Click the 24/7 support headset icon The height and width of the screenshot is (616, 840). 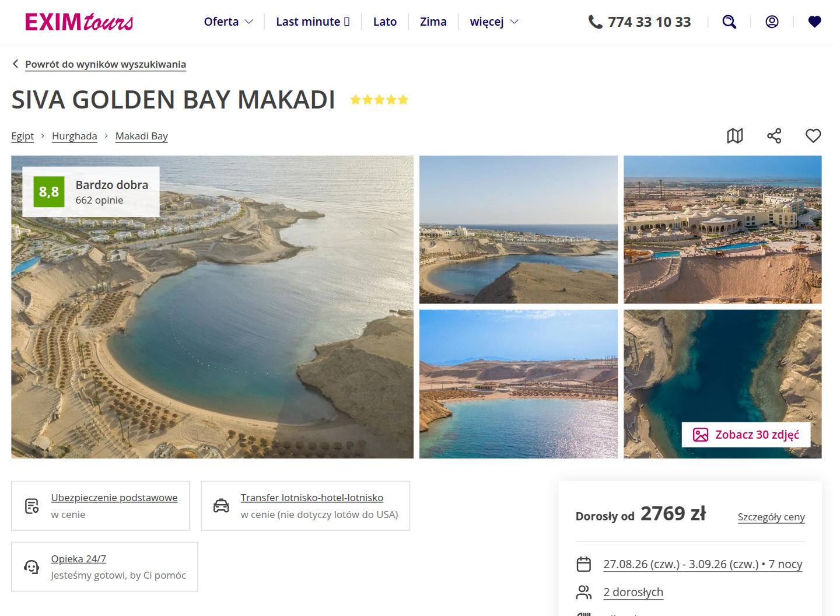tap(32, 566)
